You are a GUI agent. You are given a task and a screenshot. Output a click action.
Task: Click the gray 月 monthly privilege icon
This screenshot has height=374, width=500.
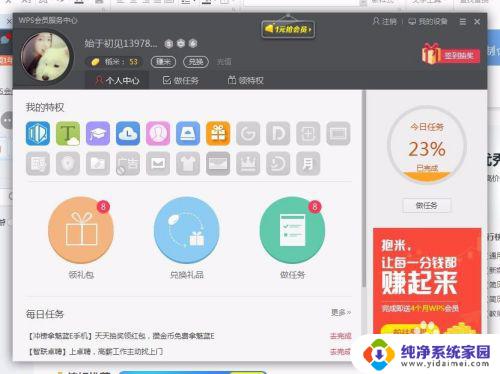pos(308,163)
